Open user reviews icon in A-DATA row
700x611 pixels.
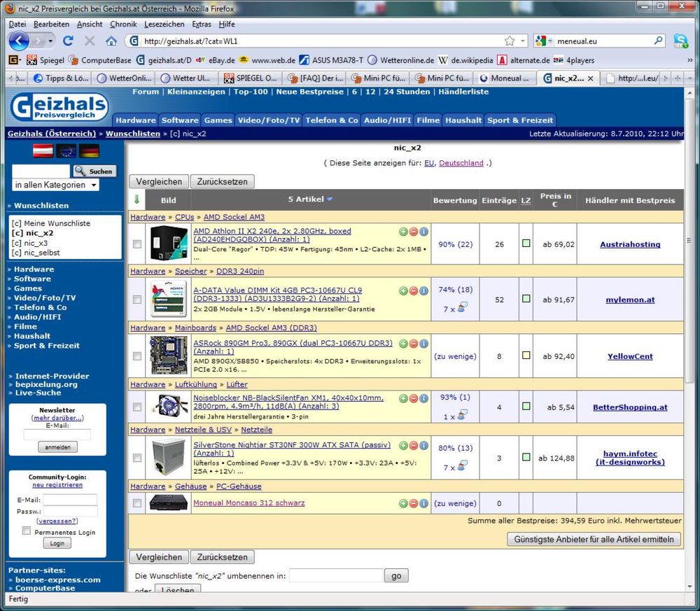(x=462, y=307)
